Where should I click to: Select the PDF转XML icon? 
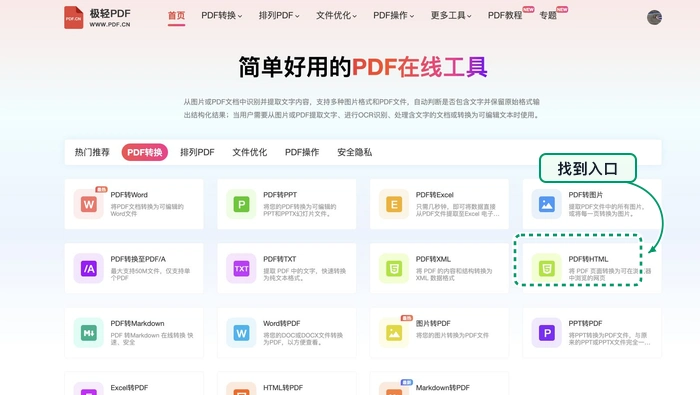(394, 268)
